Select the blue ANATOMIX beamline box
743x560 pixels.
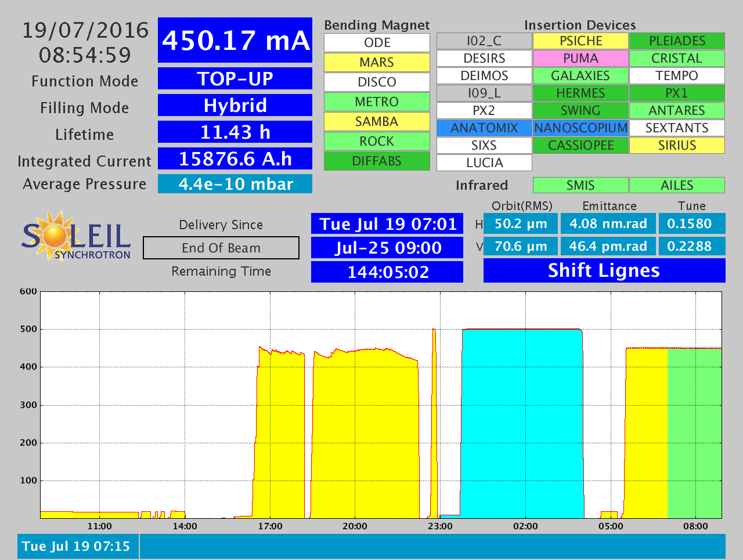pyautogui.click(x=484, y=128)
